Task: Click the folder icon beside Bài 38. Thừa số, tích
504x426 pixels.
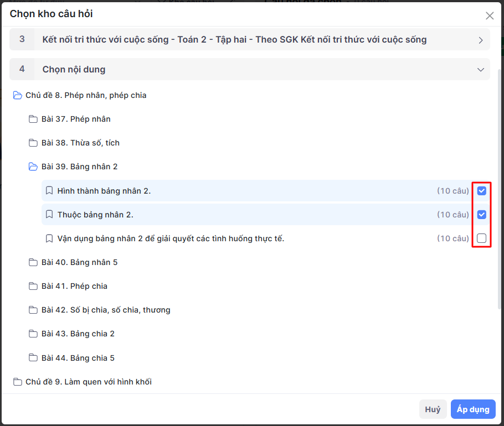Action: pos(33,143)
